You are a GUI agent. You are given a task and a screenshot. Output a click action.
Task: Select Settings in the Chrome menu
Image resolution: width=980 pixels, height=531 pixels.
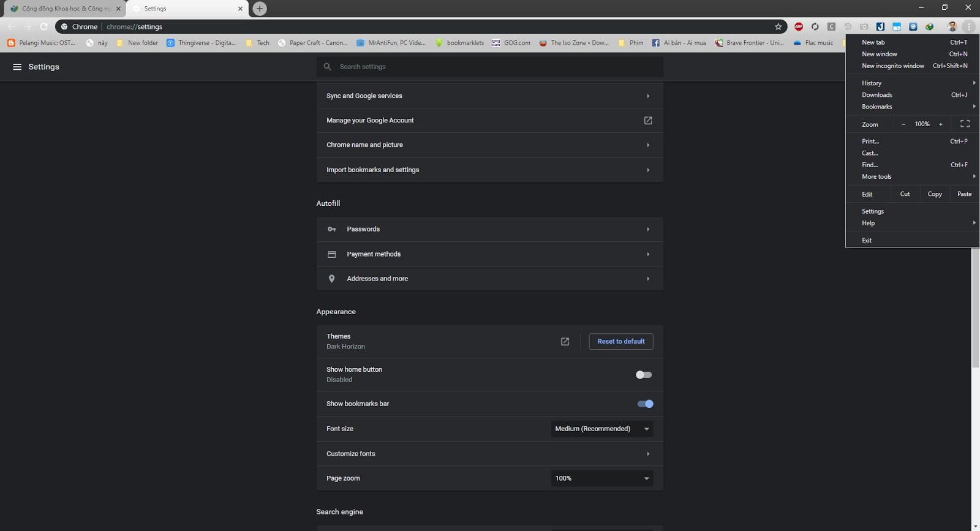913,211
